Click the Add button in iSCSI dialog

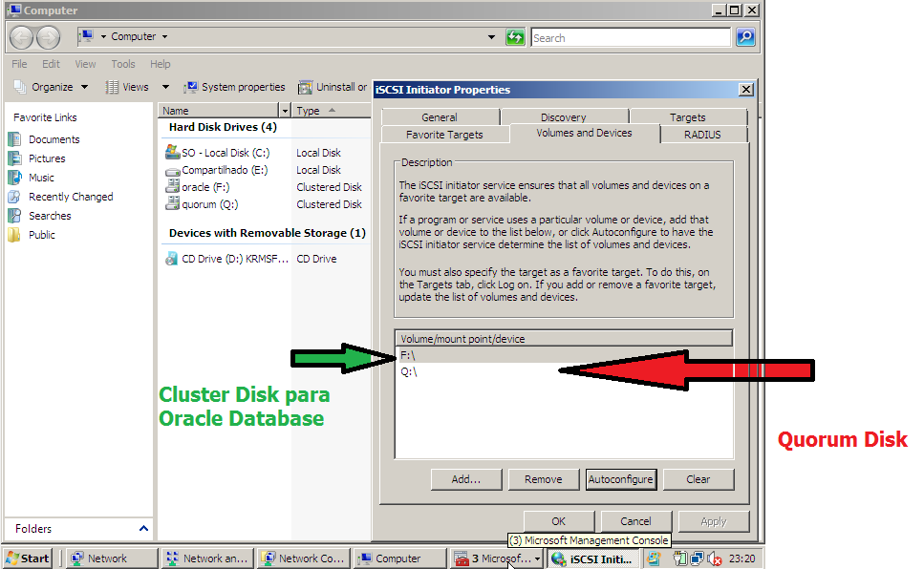[465, 478]
